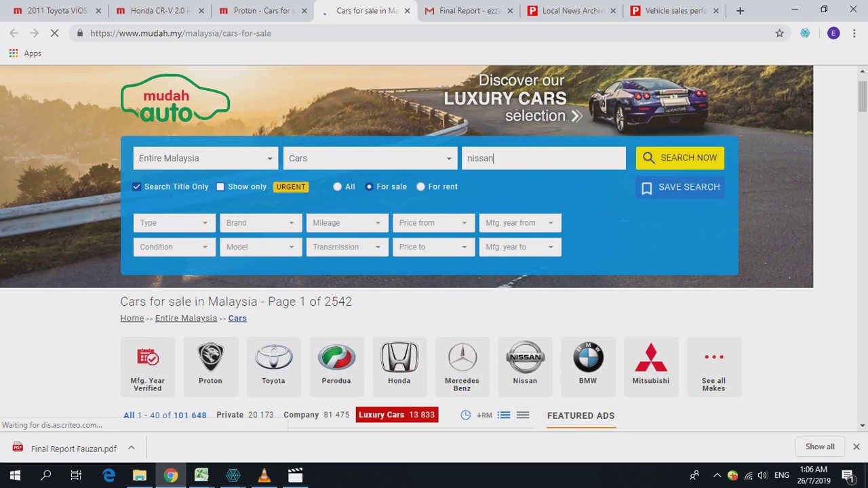The image size is (868, 488).
Task: Expand the Price to dropdown
Action: [x=433, y=247]
